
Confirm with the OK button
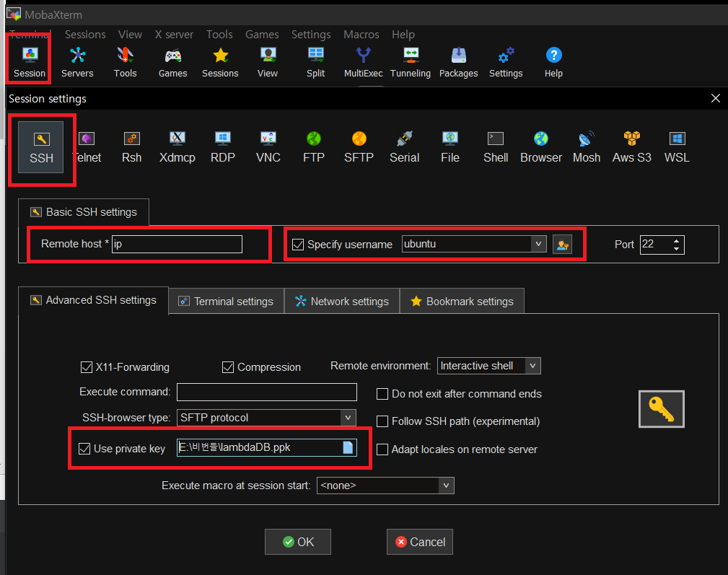coord(297,542)
